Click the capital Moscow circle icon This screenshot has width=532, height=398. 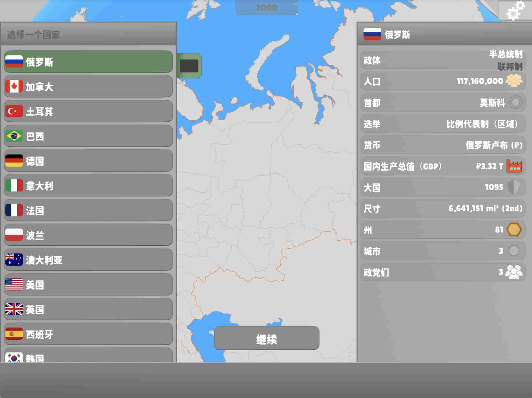click(515, 103)
